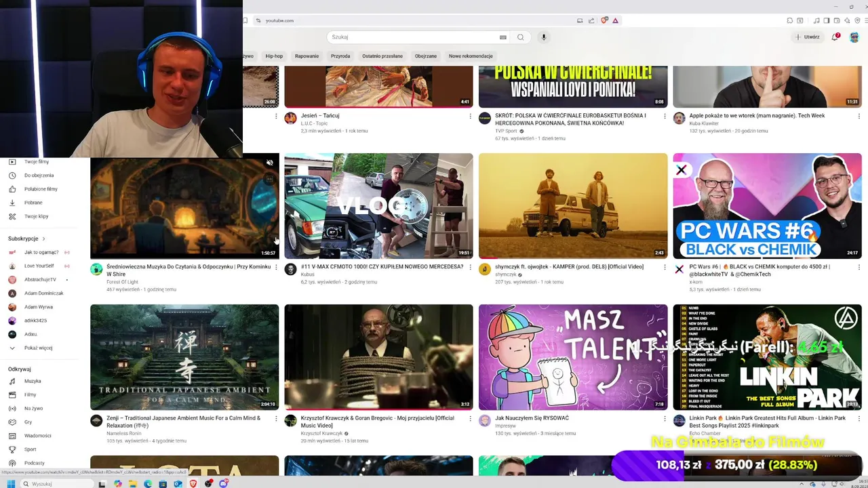868x488 pixels.
Task: Open the Forest Of Light channel name
Action: coord(122,282)
